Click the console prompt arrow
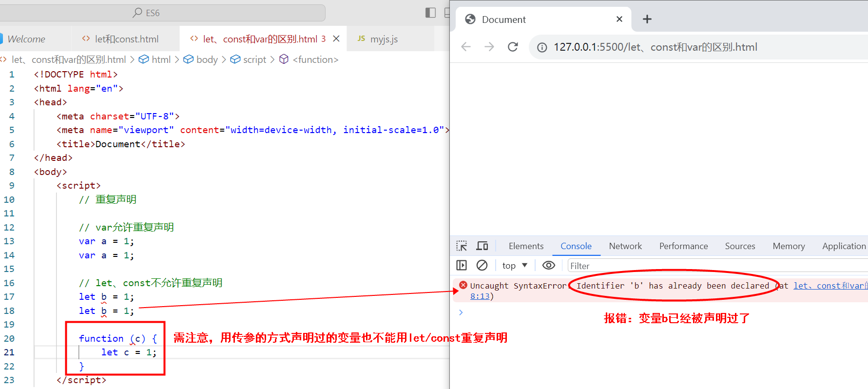This screenshot has height=389, width=868. [x=461, y=312]
